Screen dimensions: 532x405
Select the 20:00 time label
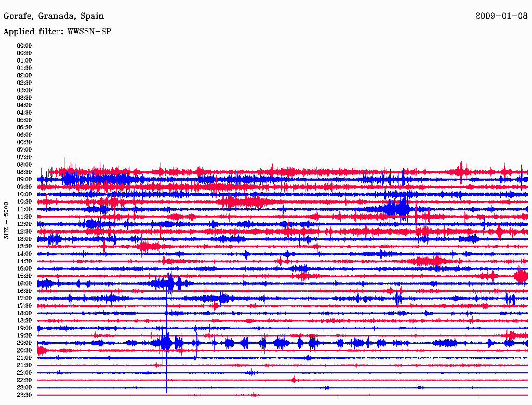(24, 343)
